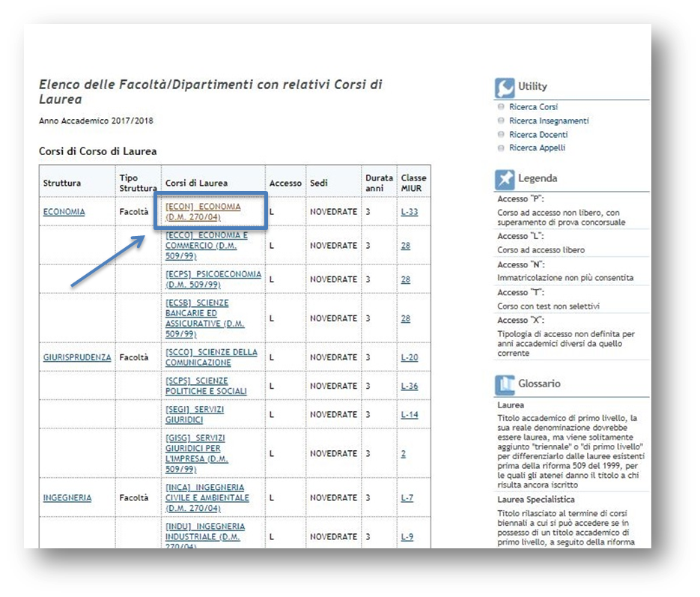Open [GISG] SERVIZI GIURIDICI PER L'IMPRESA link

[197, 453]
